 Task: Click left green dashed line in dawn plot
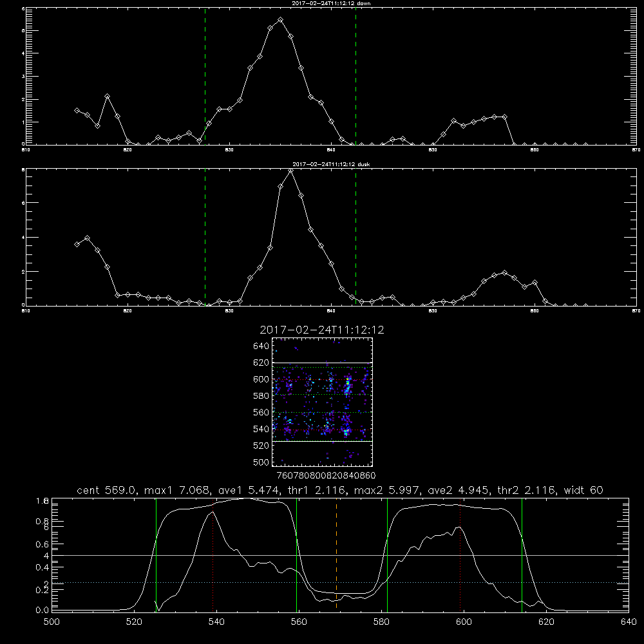pos(205,76)
